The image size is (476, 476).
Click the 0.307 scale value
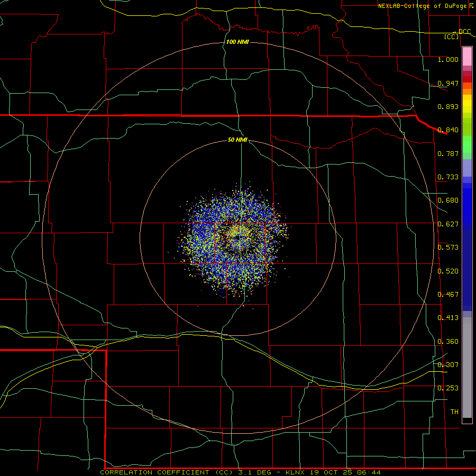pyautogui.click(x=448, y=365)
